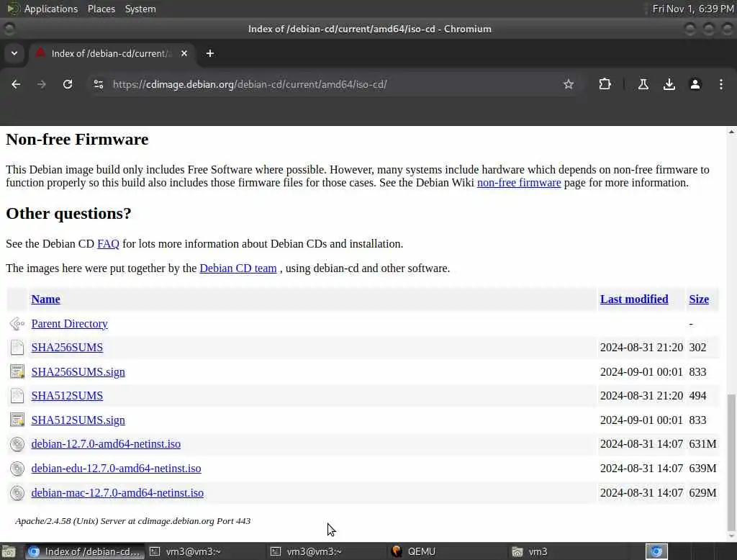Open the System menu
The image size is (737, 560).
140,9
